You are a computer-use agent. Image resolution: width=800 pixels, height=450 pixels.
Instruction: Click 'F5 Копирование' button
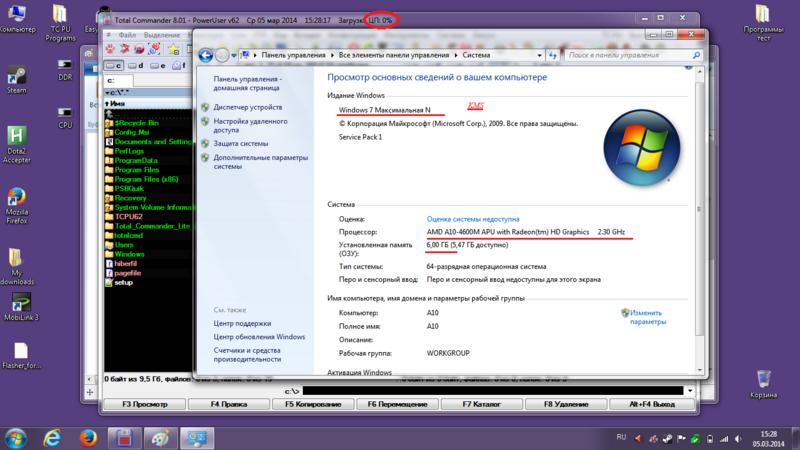point(313,404)
